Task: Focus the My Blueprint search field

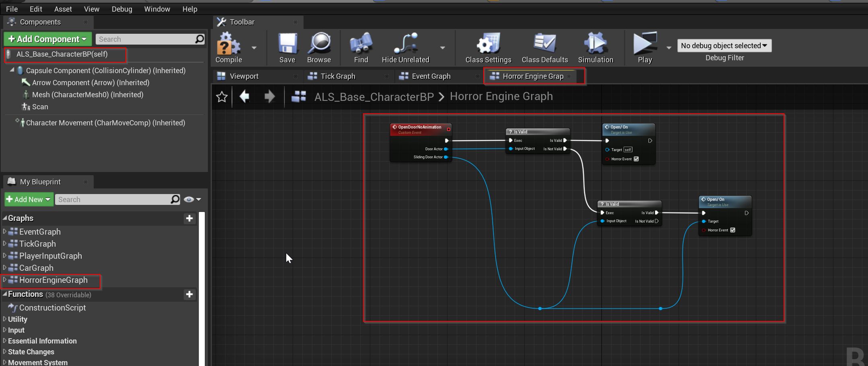Action: point(113,199)
